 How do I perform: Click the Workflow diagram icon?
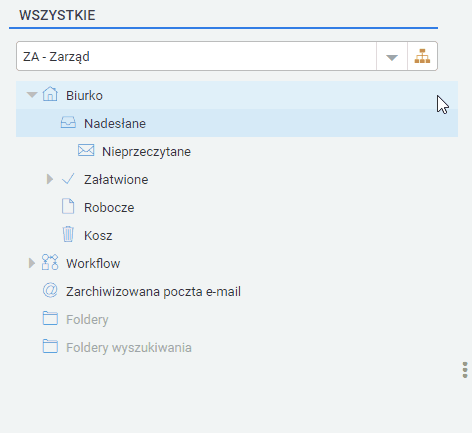(x=50, y=262)
